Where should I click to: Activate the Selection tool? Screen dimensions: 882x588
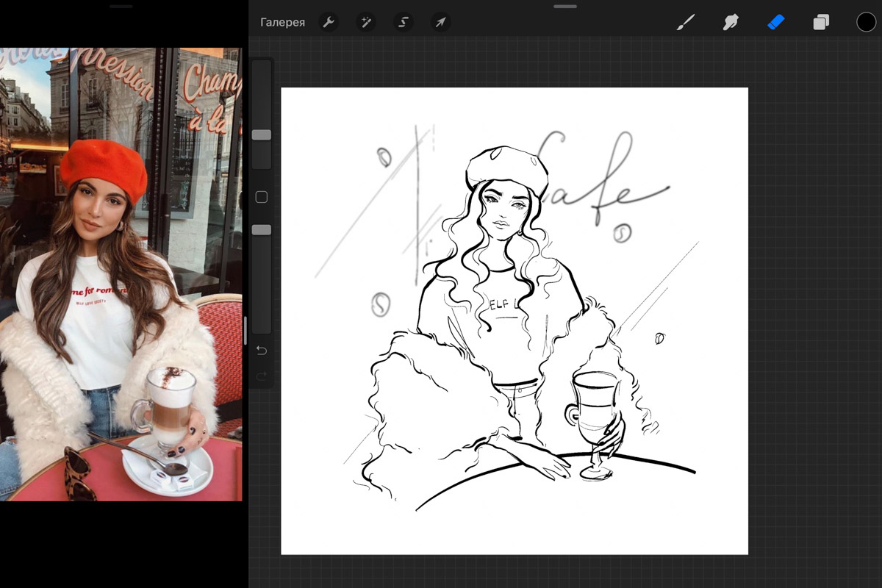tap(403, 22)
